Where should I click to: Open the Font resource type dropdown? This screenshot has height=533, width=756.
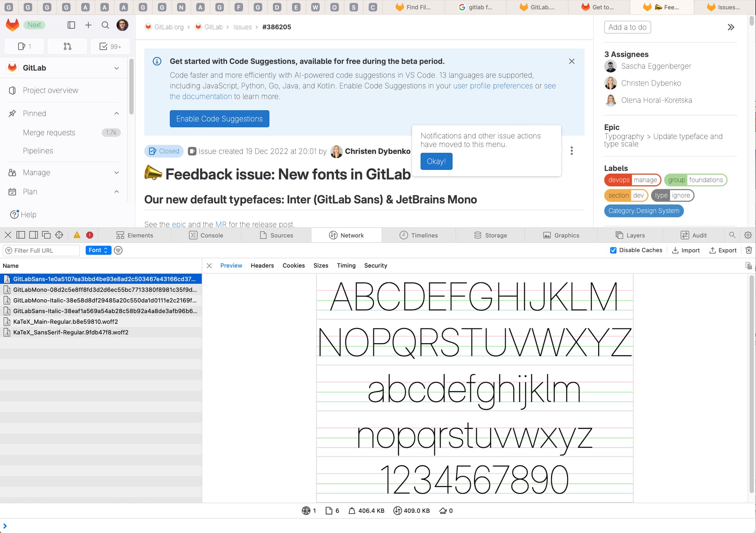[x=98, y=250]
